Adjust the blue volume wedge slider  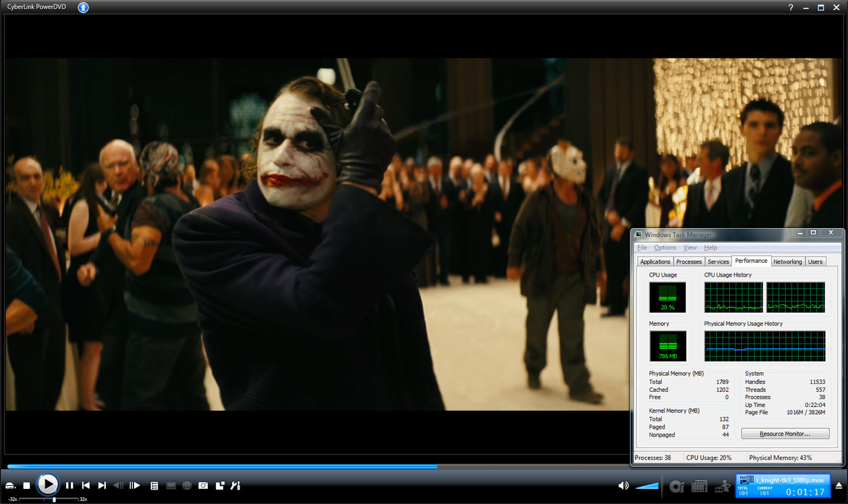(647, 486)
